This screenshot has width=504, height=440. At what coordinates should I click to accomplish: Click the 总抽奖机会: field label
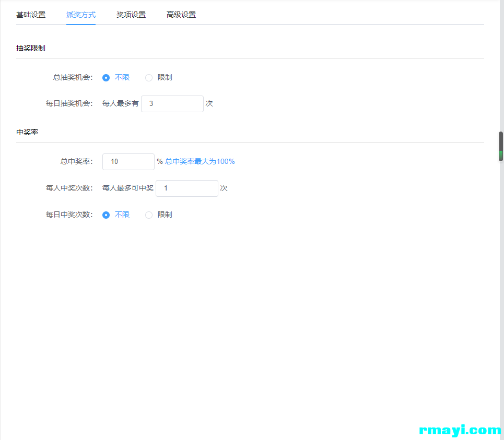[73, 78]
